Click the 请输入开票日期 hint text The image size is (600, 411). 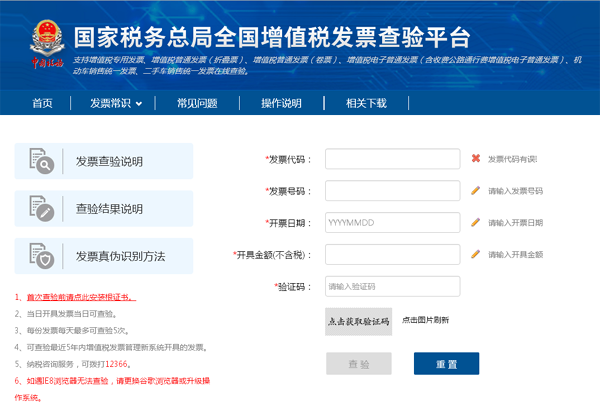pos(515,223)
